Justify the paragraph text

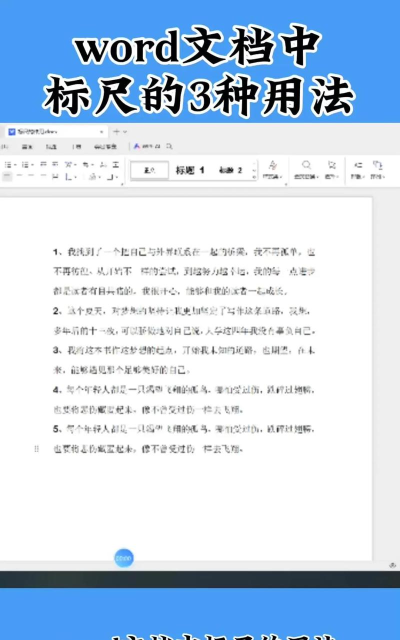click(x=43, y=176)
